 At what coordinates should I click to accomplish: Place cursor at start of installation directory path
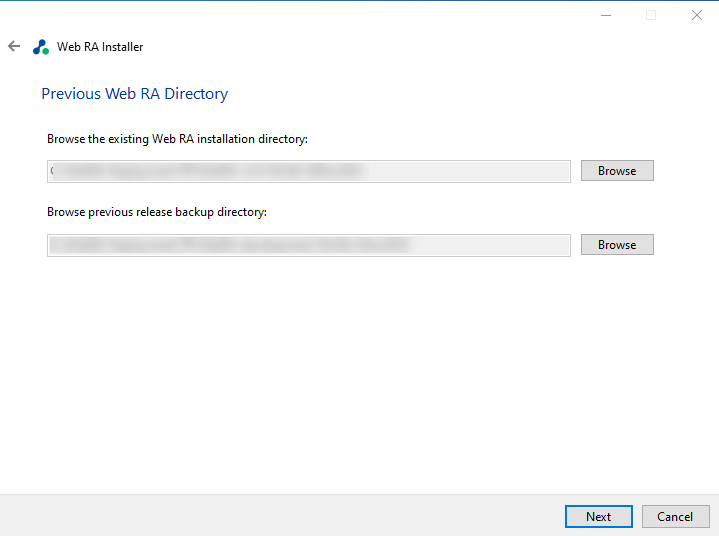click(51, 171)
